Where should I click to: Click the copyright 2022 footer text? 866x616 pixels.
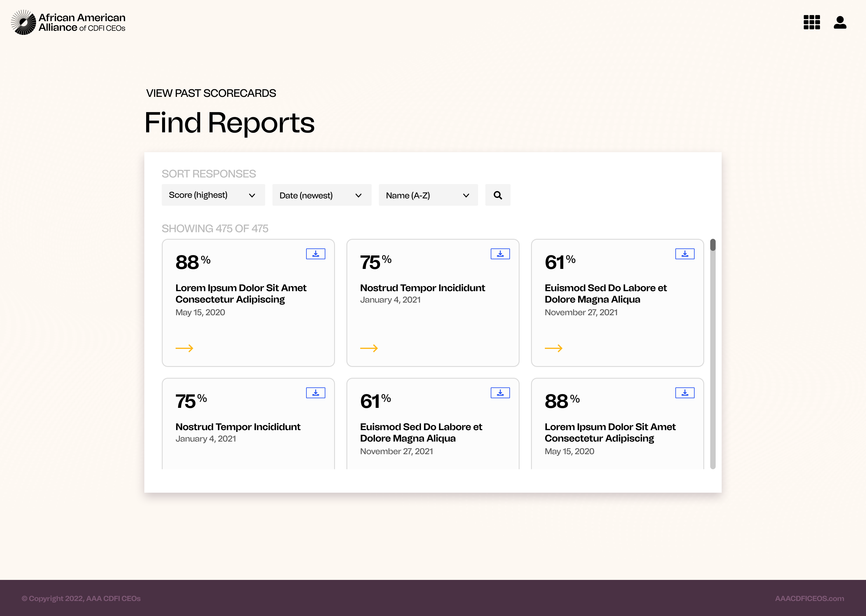[x=81, y=598]
